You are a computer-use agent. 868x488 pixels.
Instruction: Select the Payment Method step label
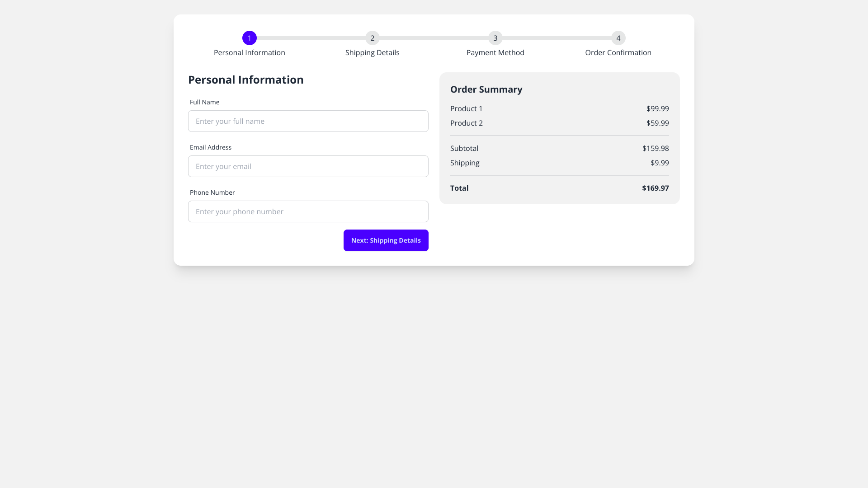pyautogui.click(x=495, y=53)
